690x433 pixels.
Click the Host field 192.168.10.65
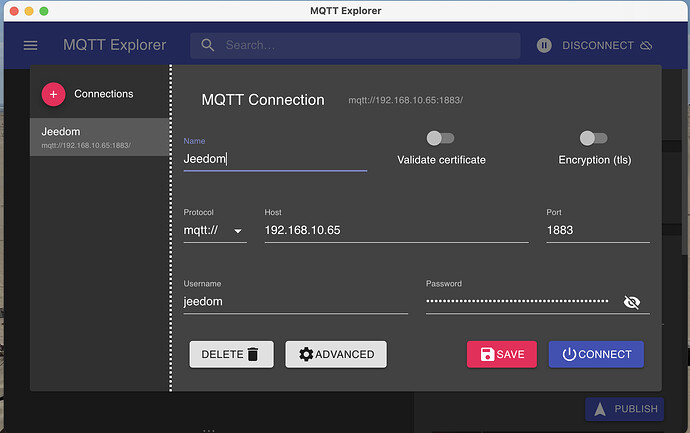click(396, 231)
